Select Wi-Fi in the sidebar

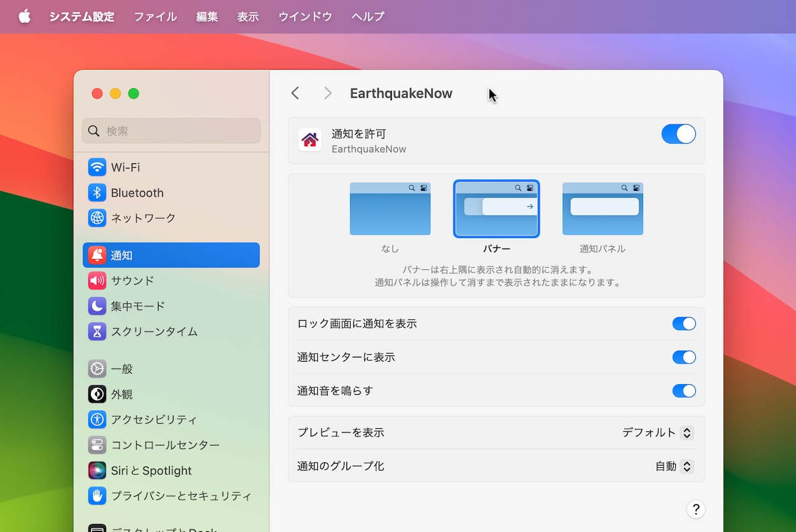pos(171,167)
